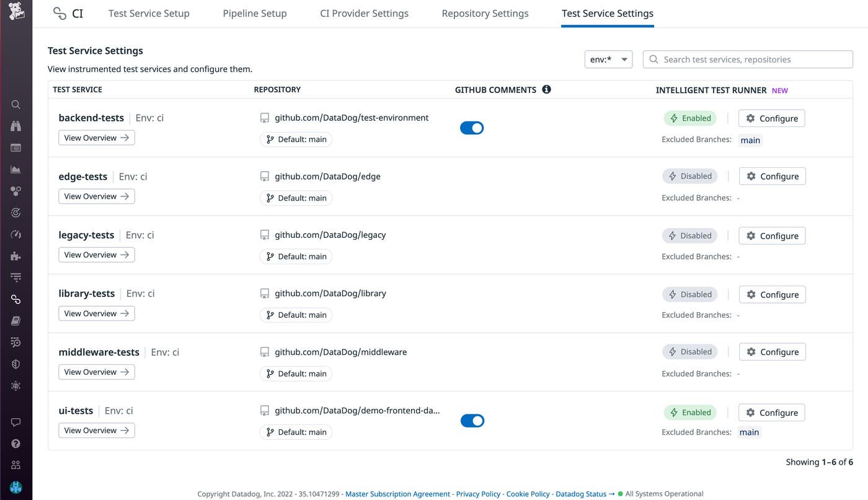Open the env:* filter dropdown
The width and height of the screenshot is (868, 500).
[x=608, y=59]
